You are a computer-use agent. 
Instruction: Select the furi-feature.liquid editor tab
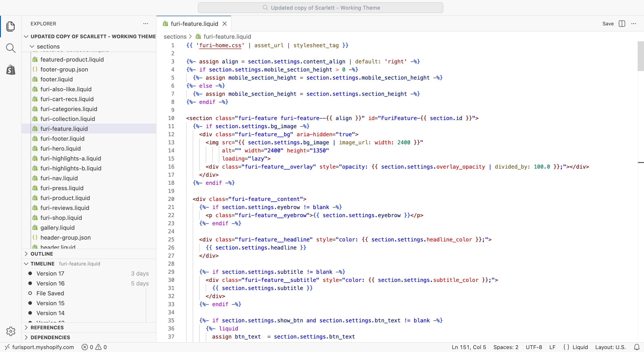[194, 23]
